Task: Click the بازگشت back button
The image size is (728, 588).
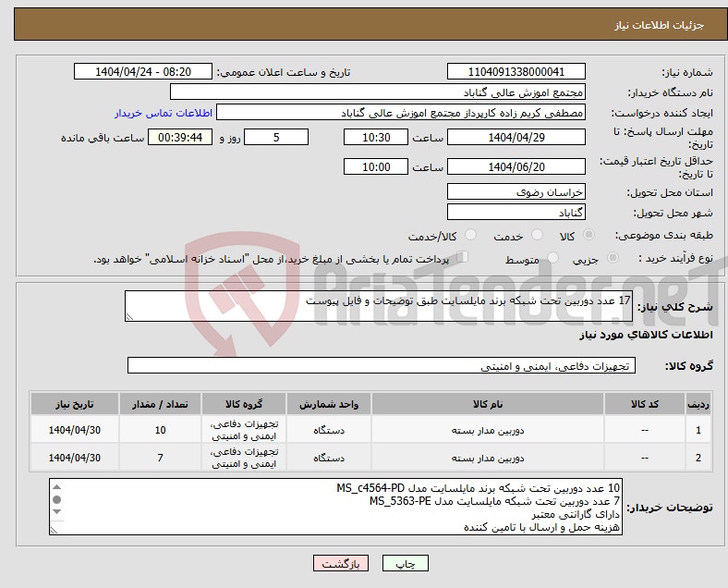Action: 340,563
